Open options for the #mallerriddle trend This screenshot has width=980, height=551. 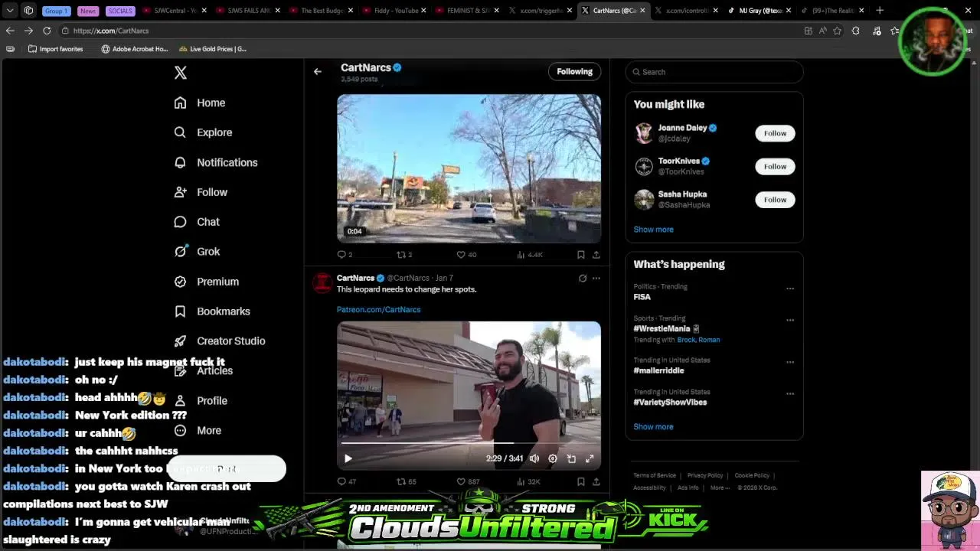790,362
